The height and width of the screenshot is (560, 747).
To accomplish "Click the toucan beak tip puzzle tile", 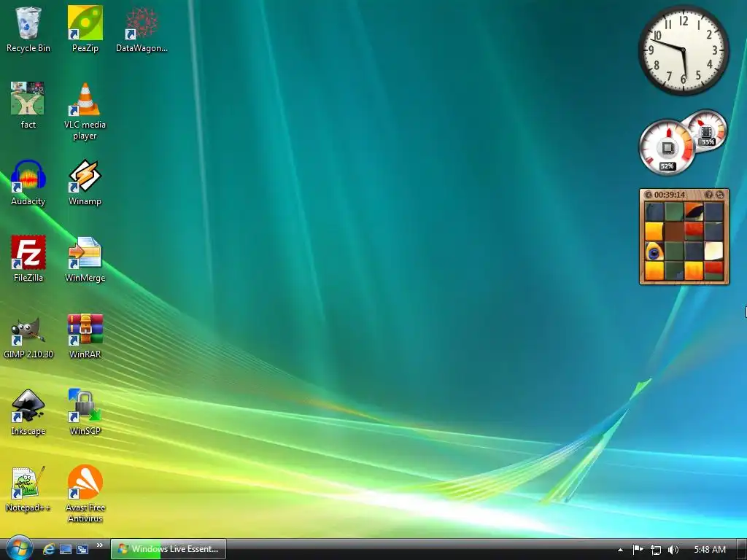I will click(694, 212).
